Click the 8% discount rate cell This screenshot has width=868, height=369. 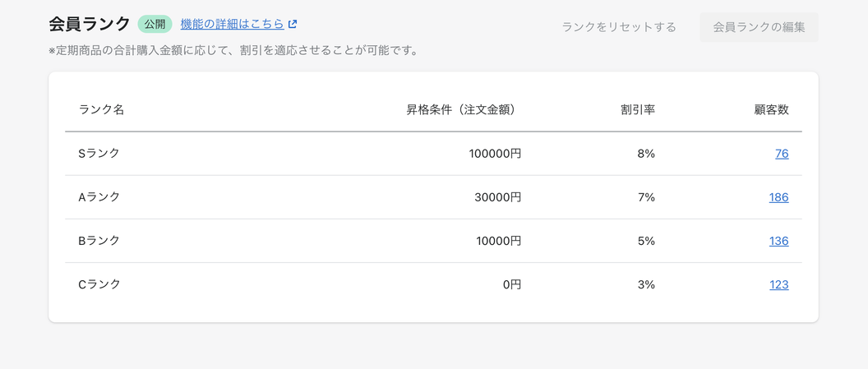(x=646, y=154)
